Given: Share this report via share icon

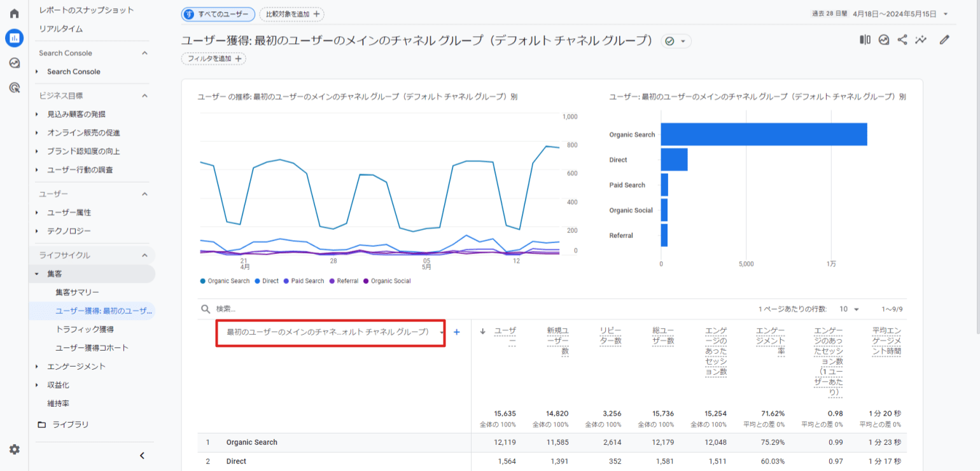Looking at the screenshot, I should [902, 40].
